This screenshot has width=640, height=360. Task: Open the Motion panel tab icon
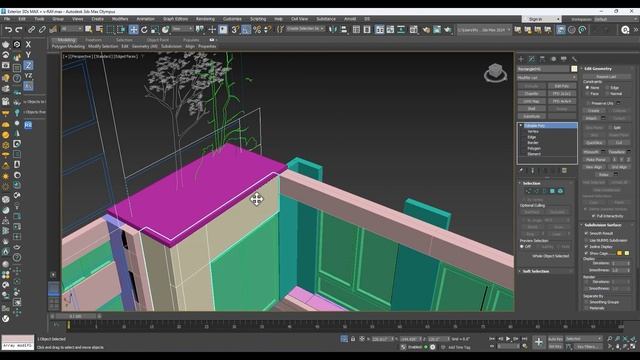click(x=553, y=59)
